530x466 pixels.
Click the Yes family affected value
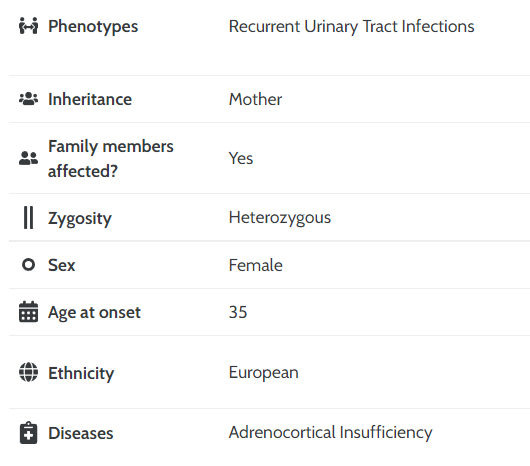pos(241,158)
